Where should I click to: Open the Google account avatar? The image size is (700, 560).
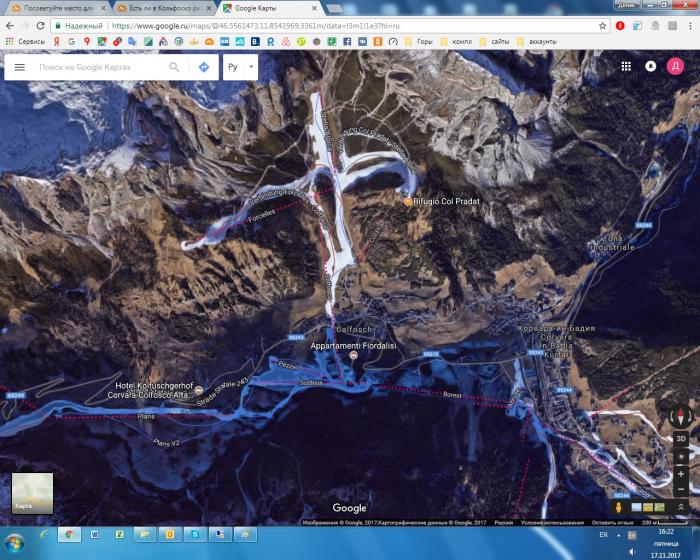click(675, 67)
